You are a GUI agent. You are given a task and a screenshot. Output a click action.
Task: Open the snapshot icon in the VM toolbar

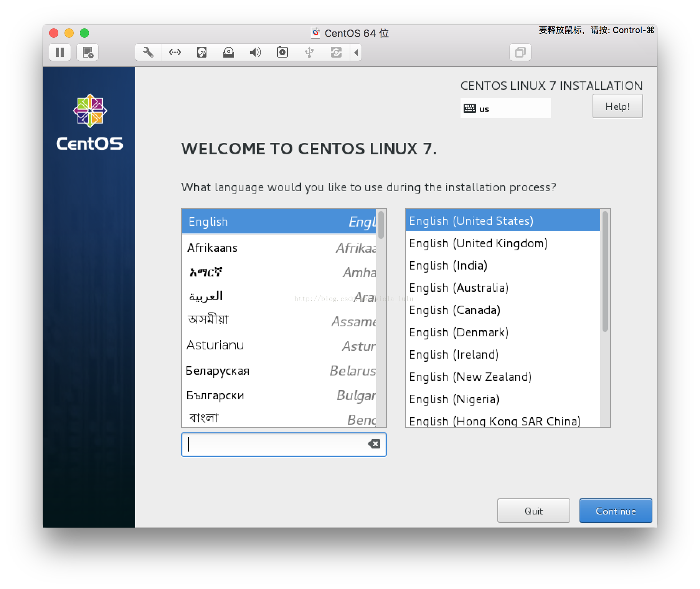[x=87, y=53]
